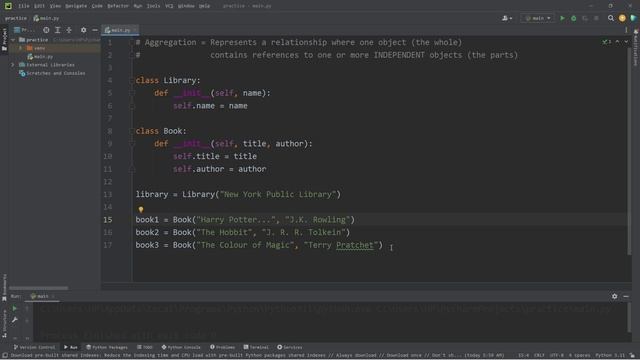The height and width of the screenshot is (360, 640).
Task: Click the inspections warning indicator in editor
Action: 606,42
